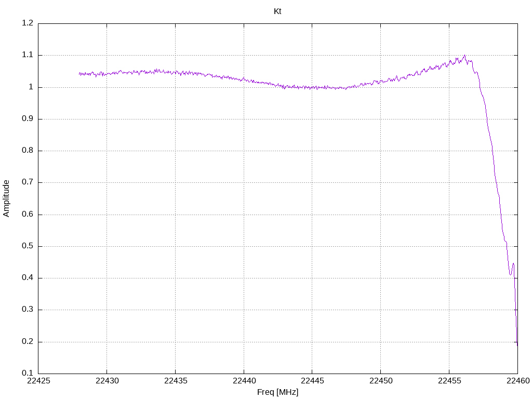
Task: Click the y-axis tick label "0.5"
Action: coord(28,246)
